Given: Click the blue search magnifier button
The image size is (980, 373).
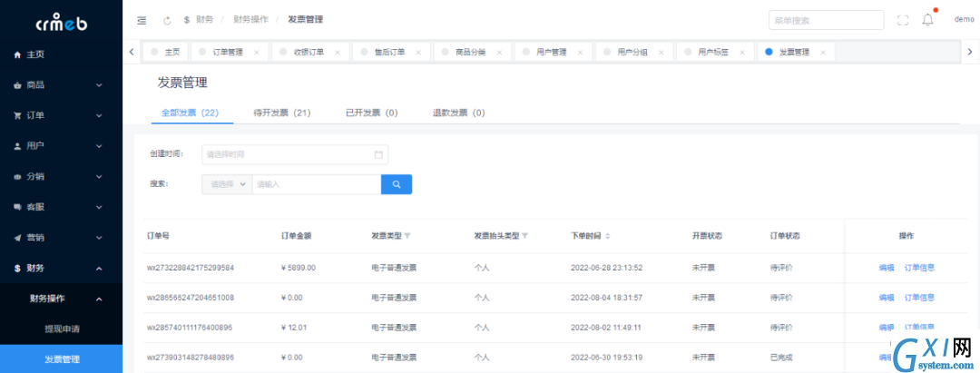Looking at the screenshot, I should [x=397, y=184].
